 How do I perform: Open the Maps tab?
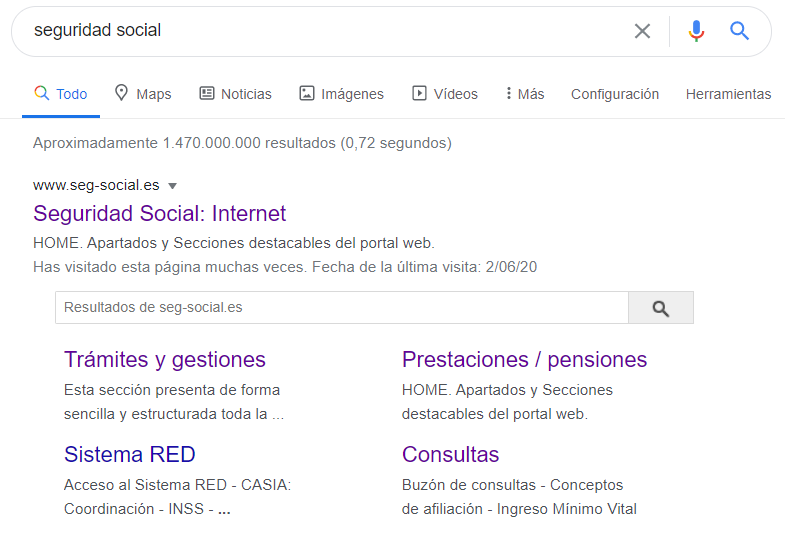[143, 94]
